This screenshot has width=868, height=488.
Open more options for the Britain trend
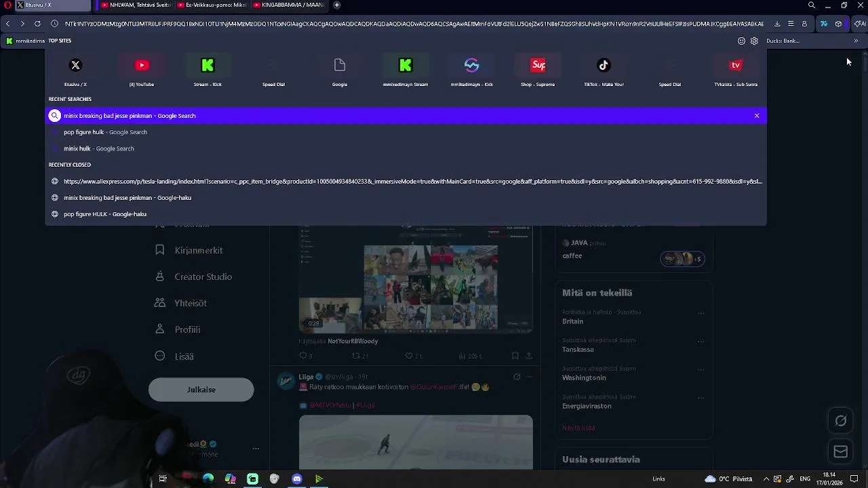click(701, 313)
